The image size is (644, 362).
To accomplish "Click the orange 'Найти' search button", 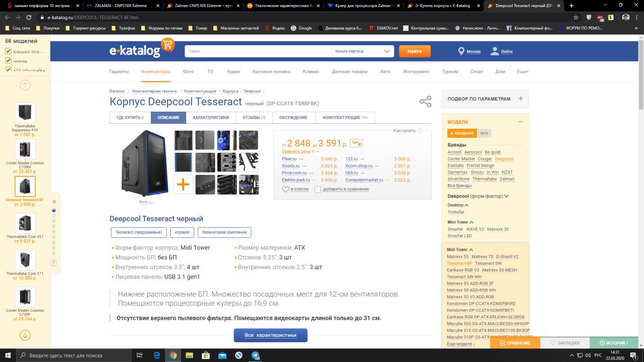I will 415,51.
